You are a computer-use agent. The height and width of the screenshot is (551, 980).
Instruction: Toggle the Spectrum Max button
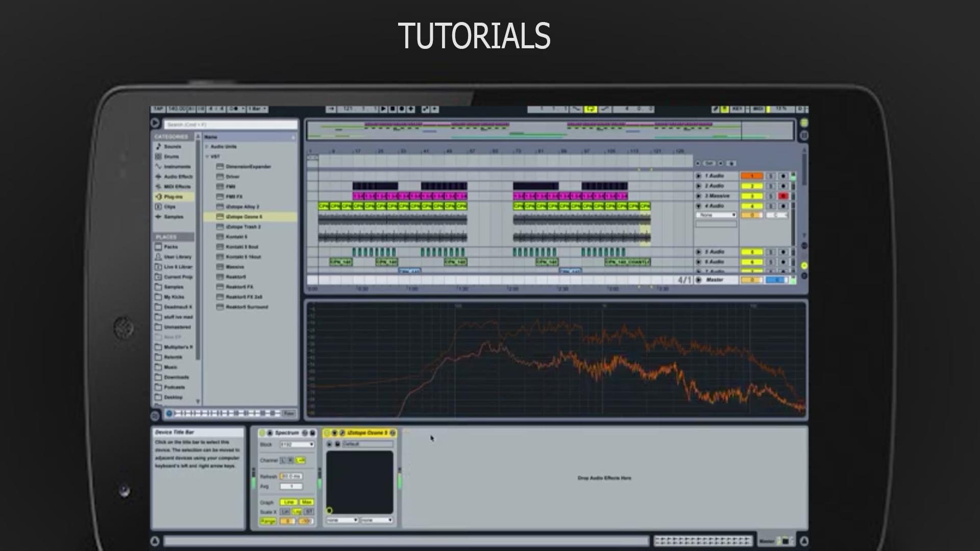pyautogui.click(x=306, y=503)
